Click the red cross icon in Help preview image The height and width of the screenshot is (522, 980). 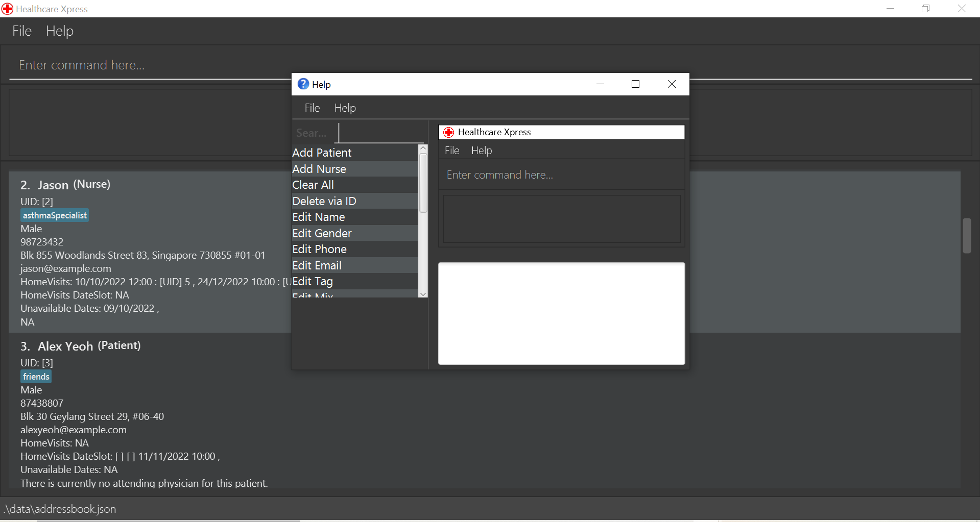click(x=448, y=132)
